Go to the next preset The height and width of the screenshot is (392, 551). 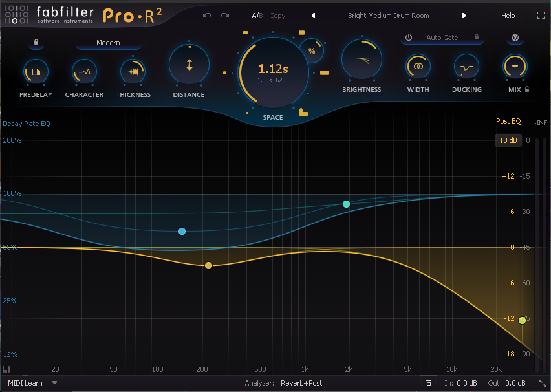(464, 16)
